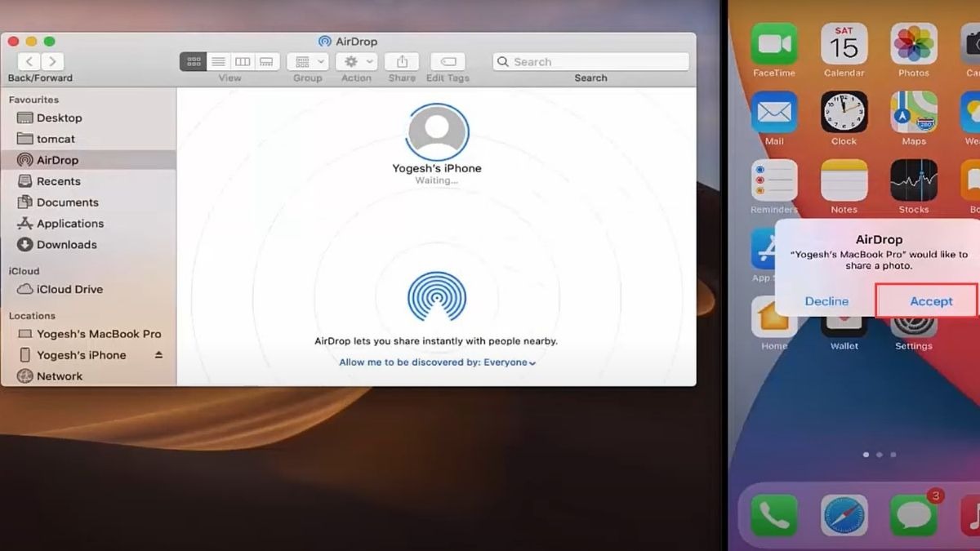980x551 pixels.
Task: Open Messages in the iPhone dock
Action: coord(914,516)
